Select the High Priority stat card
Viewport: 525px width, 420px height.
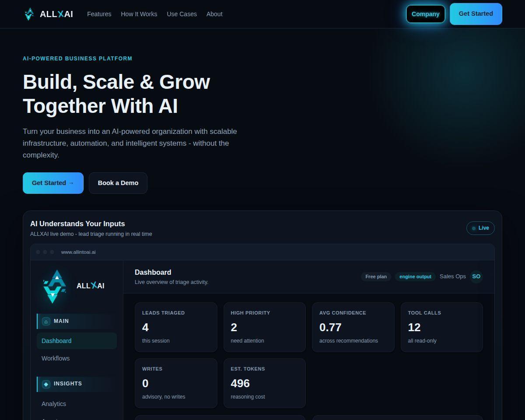[265, 327]
